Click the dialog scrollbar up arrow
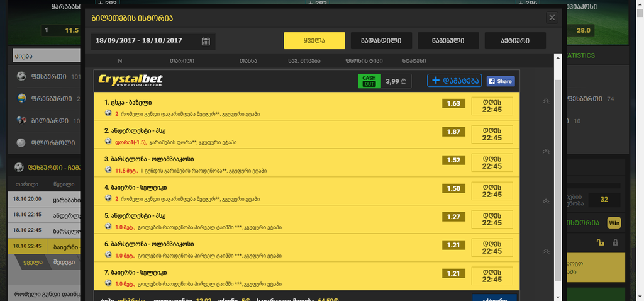This screenshot has height=301, width=644. [557, 57]
